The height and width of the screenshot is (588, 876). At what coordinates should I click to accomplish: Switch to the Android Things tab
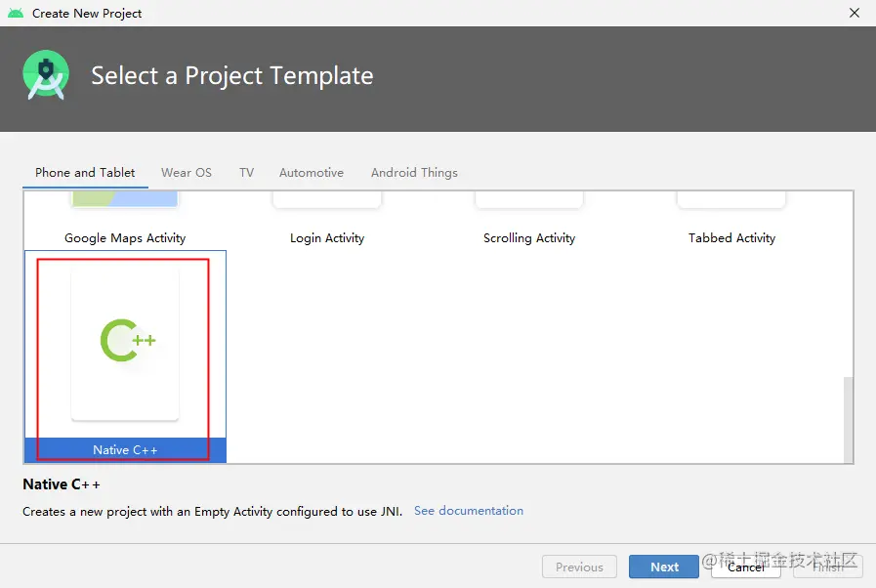coord(414,173)
